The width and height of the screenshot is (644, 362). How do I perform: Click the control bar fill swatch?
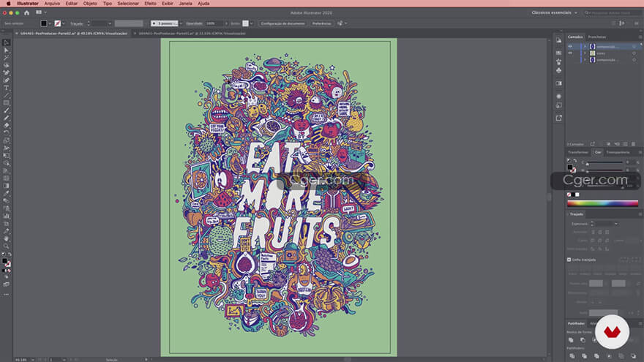tap(43, 23)
